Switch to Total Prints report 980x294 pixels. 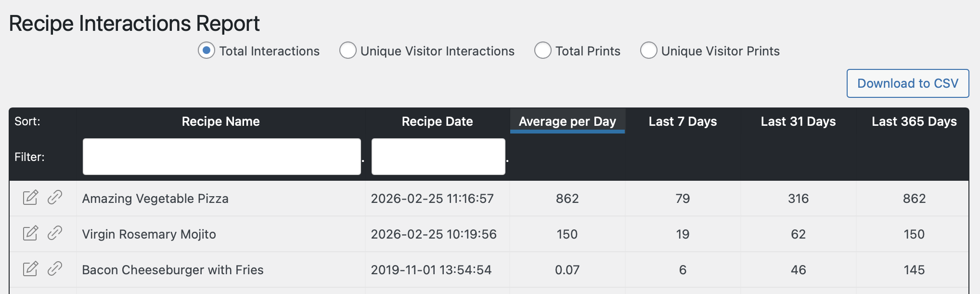[542, 51]
